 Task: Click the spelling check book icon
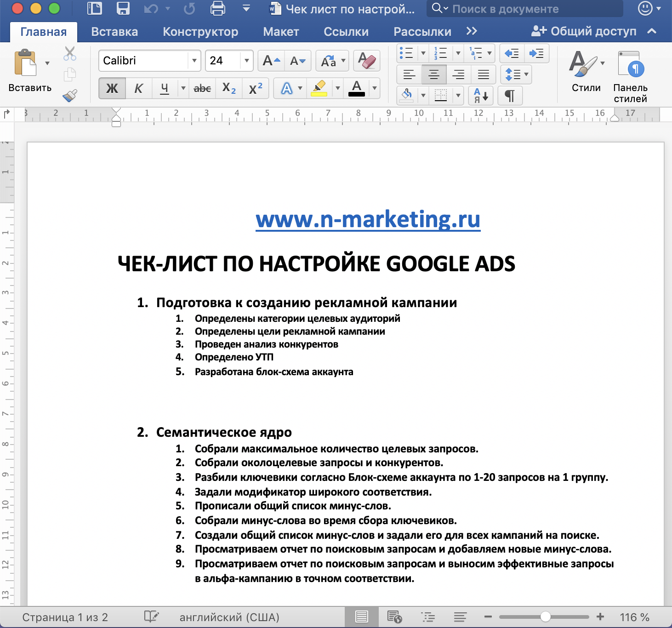(x=151, y=617)
